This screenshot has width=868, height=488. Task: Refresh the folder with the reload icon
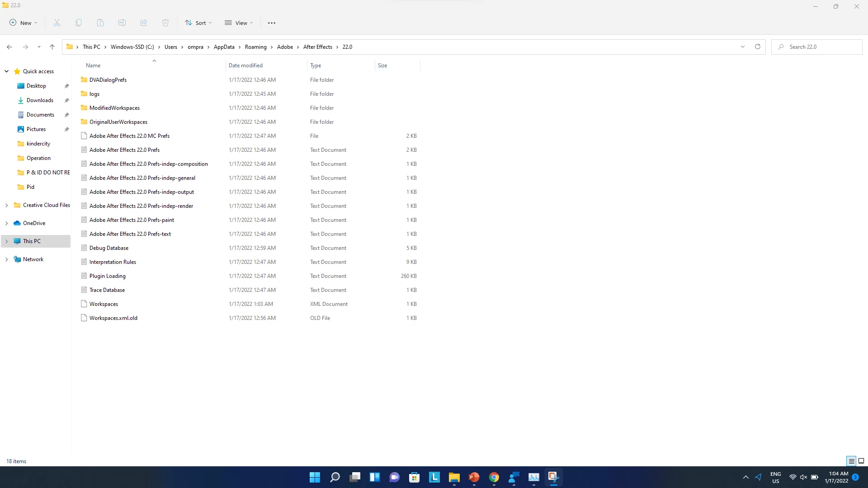(758, 47)
